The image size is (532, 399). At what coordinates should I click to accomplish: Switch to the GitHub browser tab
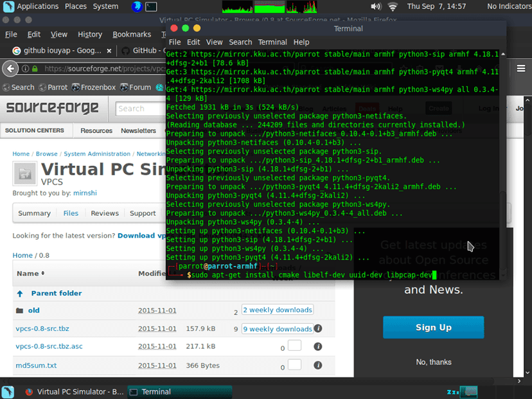click(x=144, y=51)
